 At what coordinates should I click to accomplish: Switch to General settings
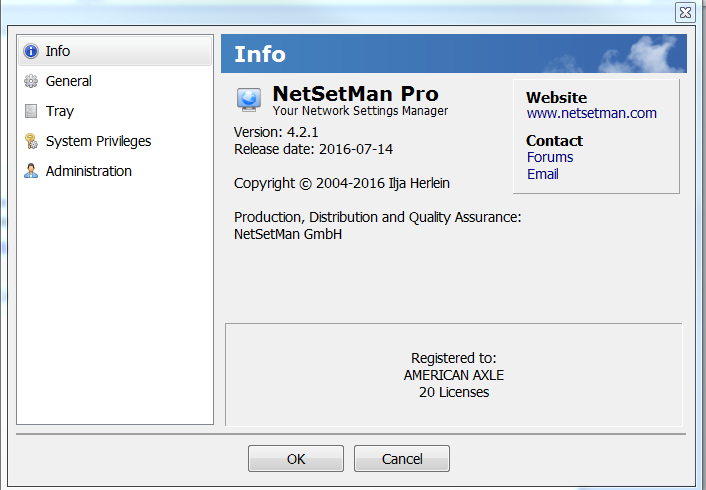click(115, 81)
